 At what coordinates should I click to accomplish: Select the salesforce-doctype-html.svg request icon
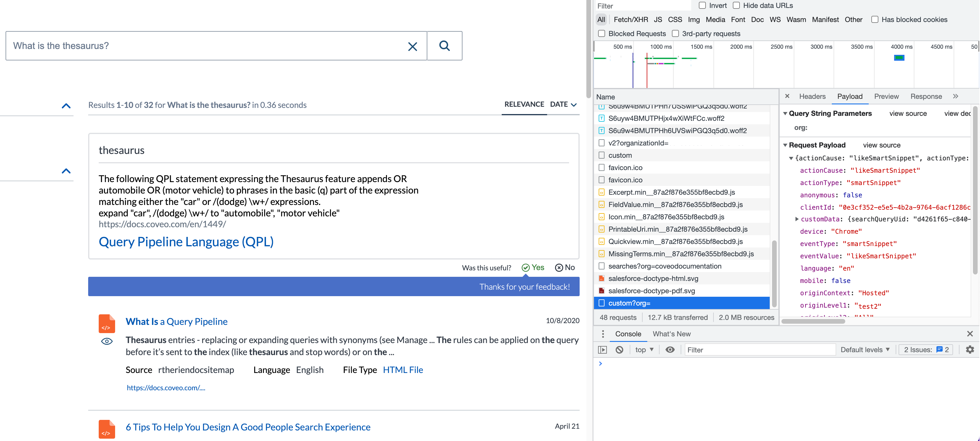point(602,278)
